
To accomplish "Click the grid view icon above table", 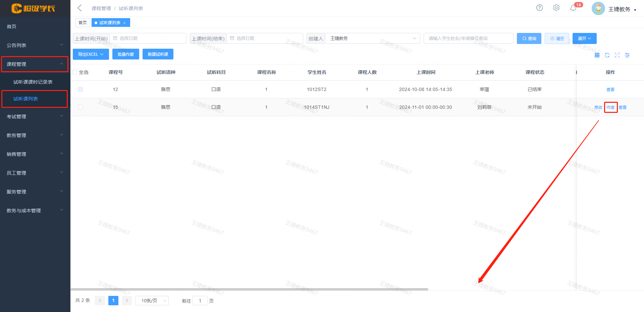I will click(x=597, y=55).
